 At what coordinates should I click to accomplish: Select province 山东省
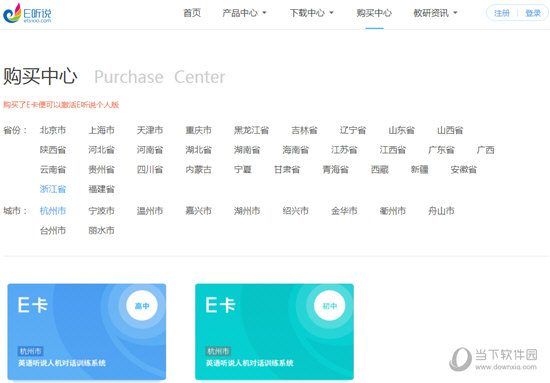pos(402,130)
